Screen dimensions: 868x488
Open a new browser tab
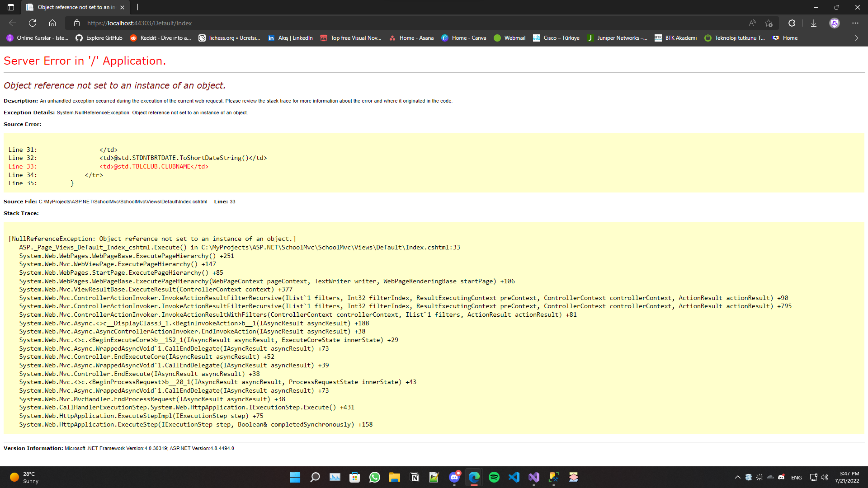point(138,7)
